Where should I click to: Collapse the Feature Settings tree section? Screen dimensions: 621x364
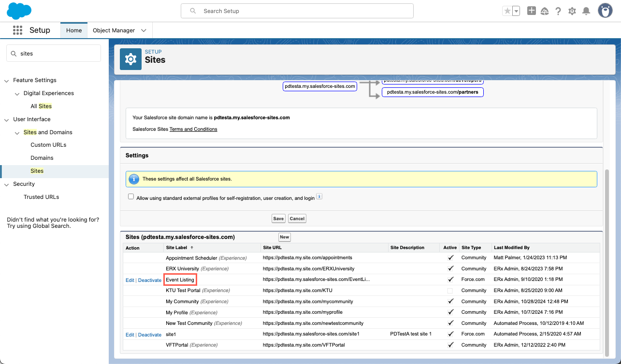[x=7, y=80]
